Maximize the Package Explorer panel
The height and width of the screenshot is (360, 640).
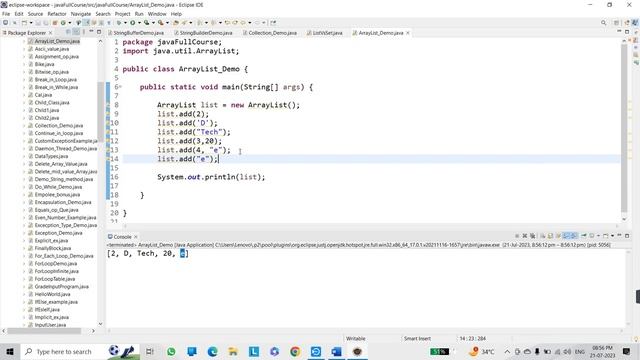point(99,32)
